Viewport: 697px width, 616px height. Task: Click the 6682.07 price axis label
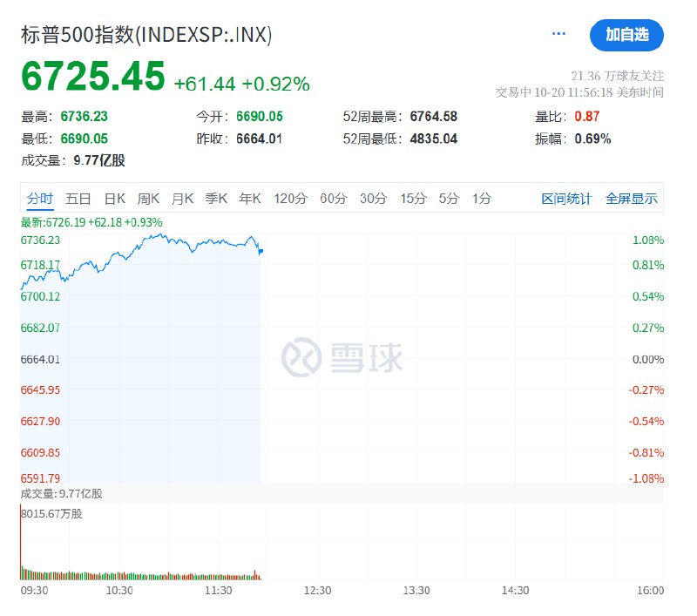click(x=40, y=328)
